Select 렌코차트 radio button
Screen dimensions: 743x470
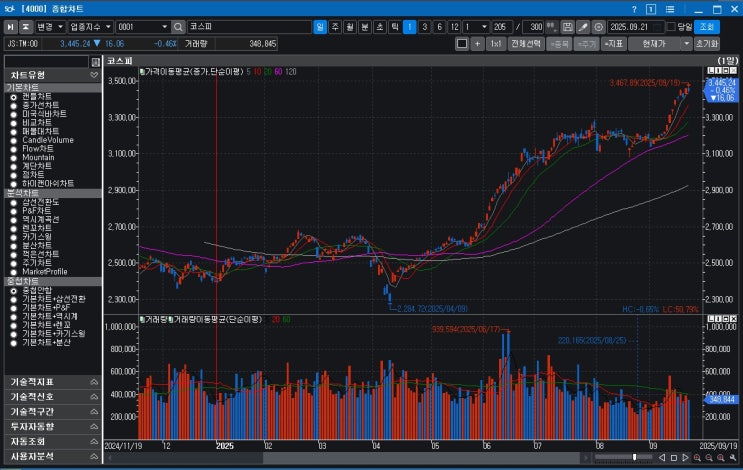coord(14,228)
